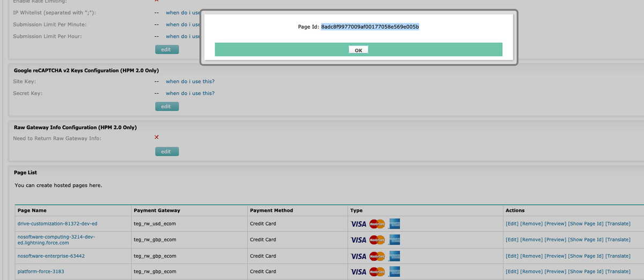Remove the nosoftware-enterprise-63442 page
This screenshot has height=280, width=644.
pos(532,256)
